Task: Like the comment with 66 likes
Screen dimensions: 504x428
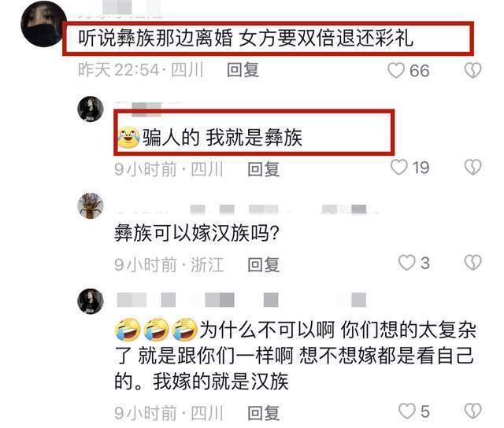Action: point(395,70)
